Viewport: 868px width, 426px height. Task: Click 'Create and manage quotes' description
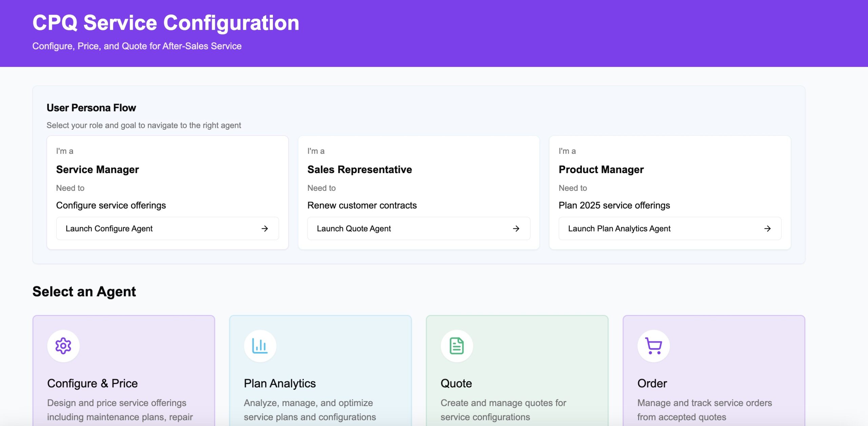pos(504,410)
